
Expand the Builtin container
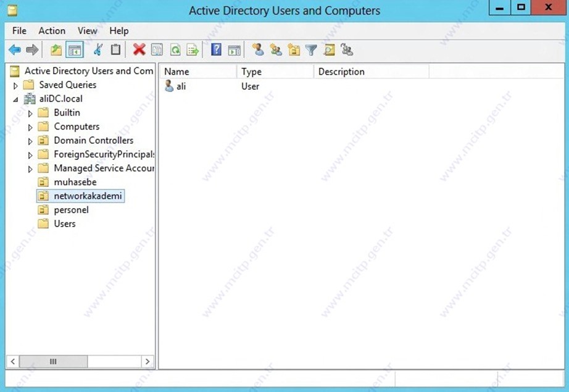click(x=30, y=114)
